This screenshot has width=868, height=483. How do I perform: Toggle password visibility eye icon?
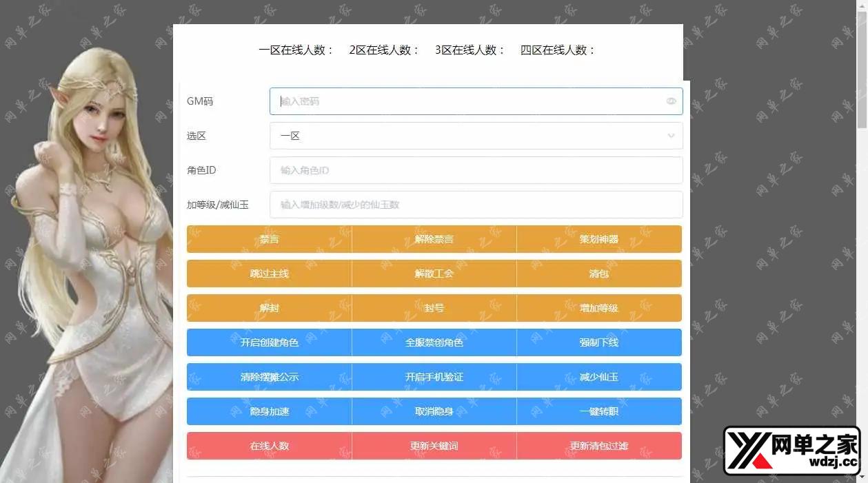[671, 101]
